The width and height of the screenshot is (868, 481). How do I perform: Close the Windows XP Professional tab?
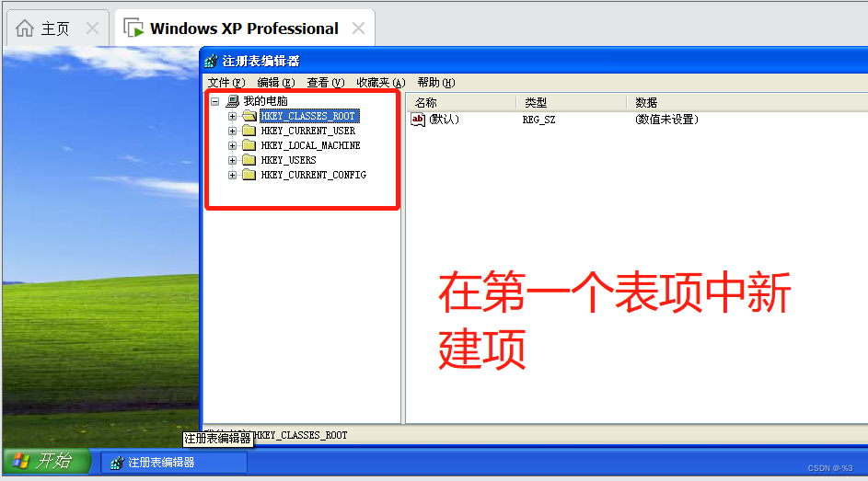[x=359, y=29]
